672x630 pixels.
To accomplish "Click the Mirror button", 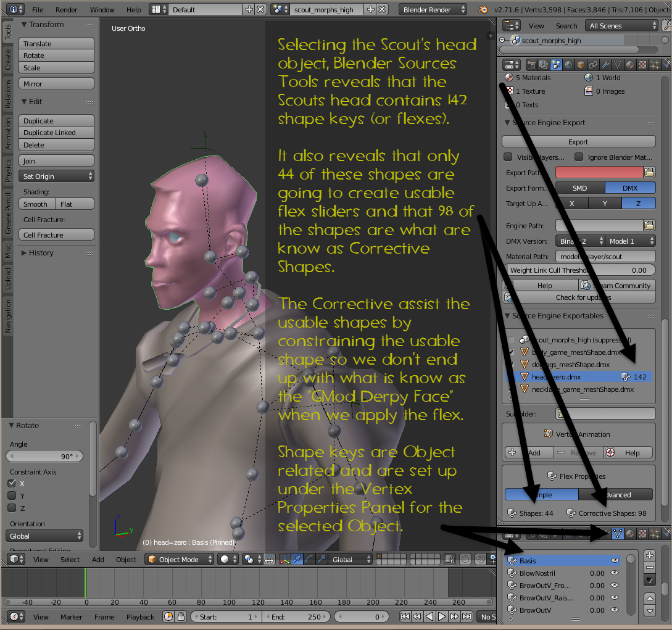I will (56, 83).
